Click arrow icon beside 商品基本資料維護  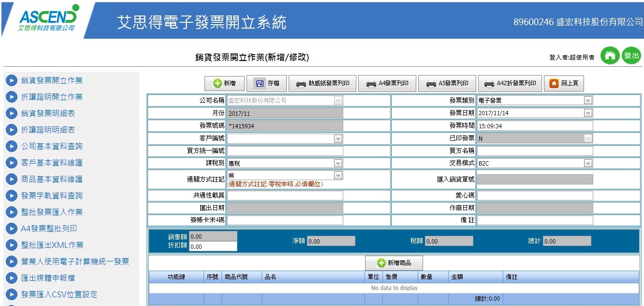11,179
